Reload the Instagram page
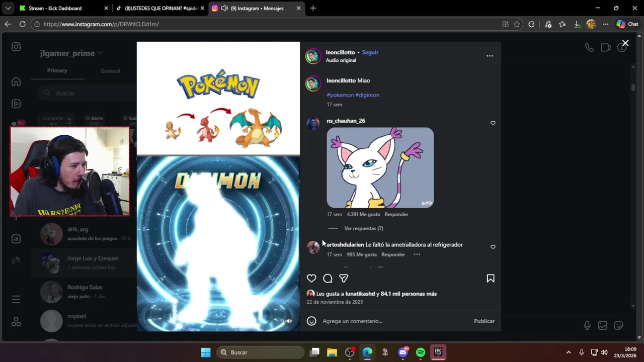Screen dimensions: 644x362 [x=22, y=24]
